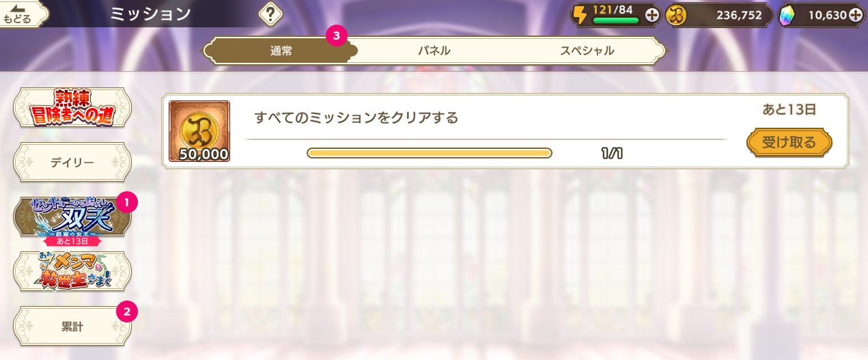Tap the rainbow crystal gem icon
Image resolution: width=868 pixels, height=360 pixels.
tap(787, 15)
